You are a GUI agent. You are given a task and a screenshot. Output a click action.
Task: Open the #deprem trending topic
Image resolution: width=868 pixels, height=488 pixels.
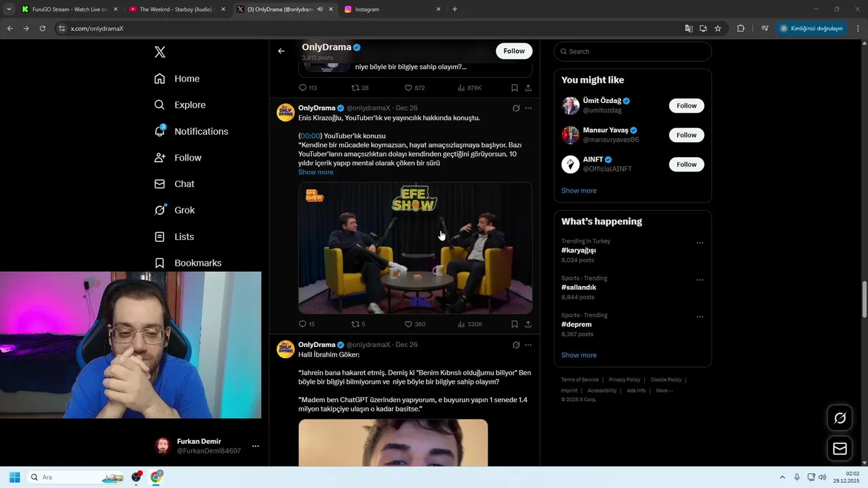576,324
